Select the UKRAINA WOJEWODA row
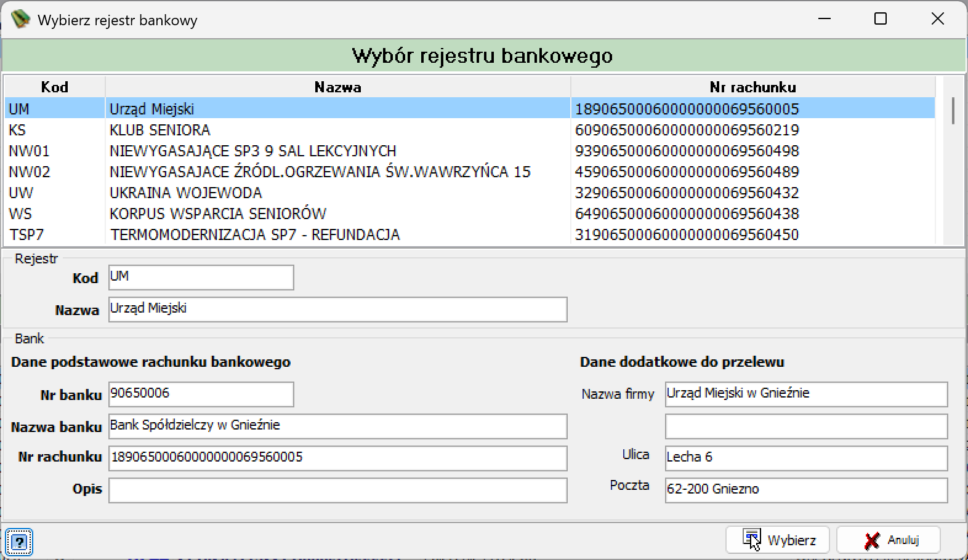968x560 pixels. tap(470, 193)
